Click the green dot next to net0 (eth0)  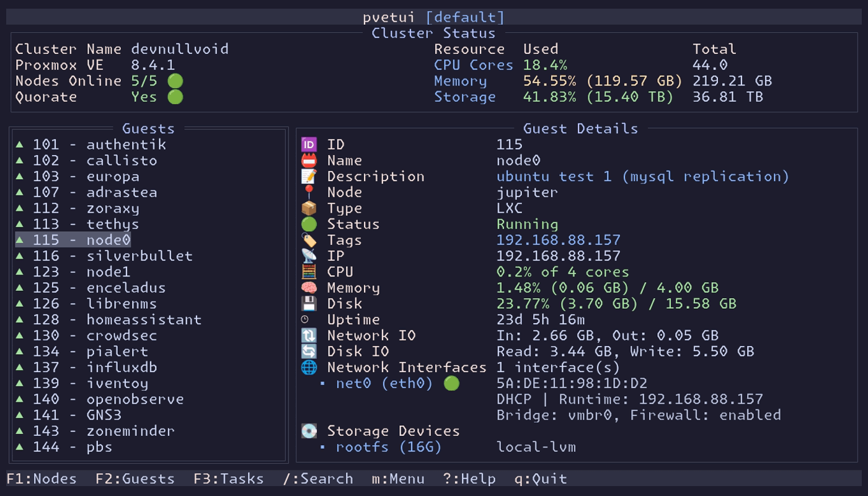(x=452, y=383)
